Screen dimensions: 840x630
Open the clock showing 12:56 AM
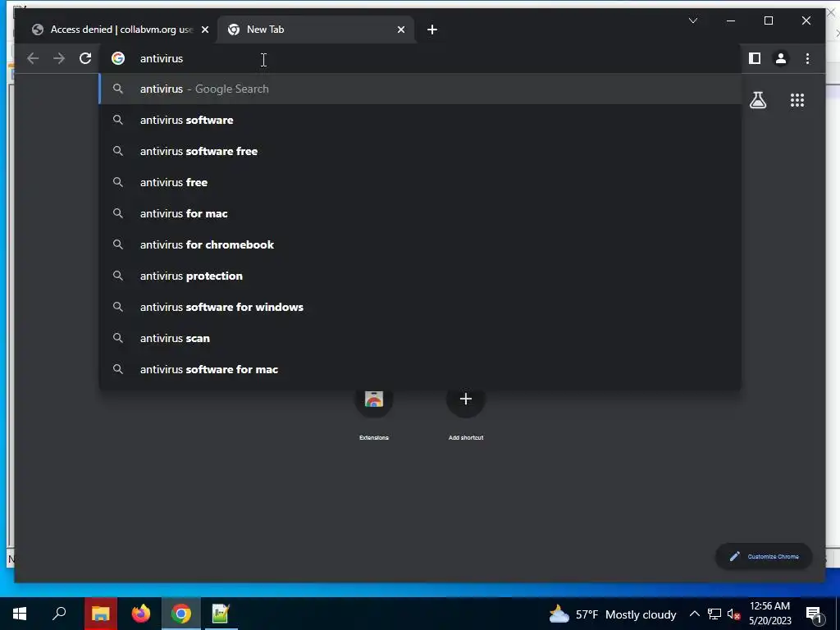tap(769, 614)
